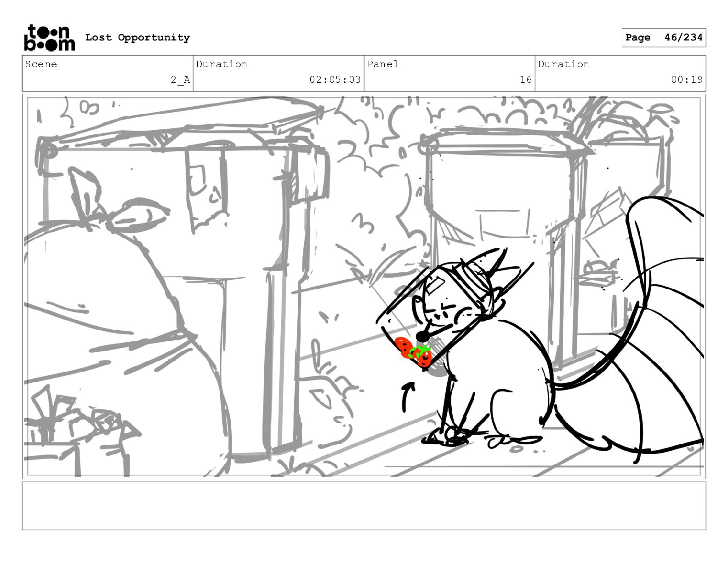
Task: Click the 'Page 46/234' box
Action: (x=664, y=38)
